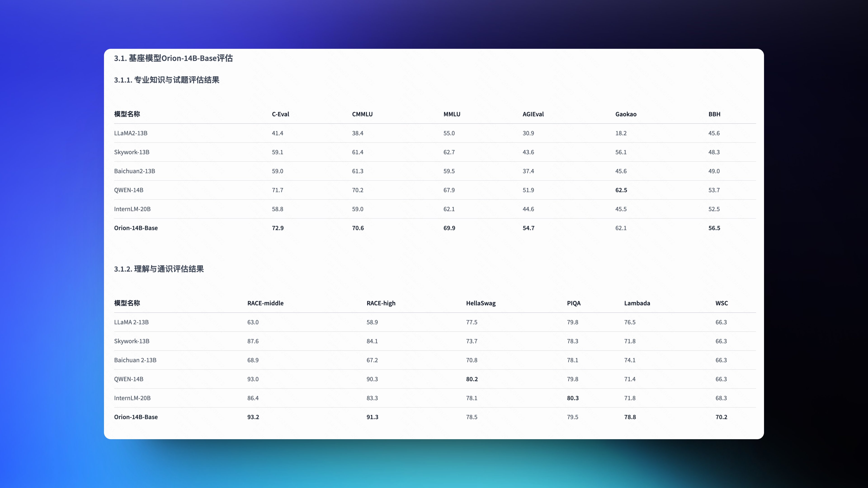This screenshot has width=868, height=488.
Task: Click the QWEN-14B MMLU score 67.9
Action: tap(449, 190)
